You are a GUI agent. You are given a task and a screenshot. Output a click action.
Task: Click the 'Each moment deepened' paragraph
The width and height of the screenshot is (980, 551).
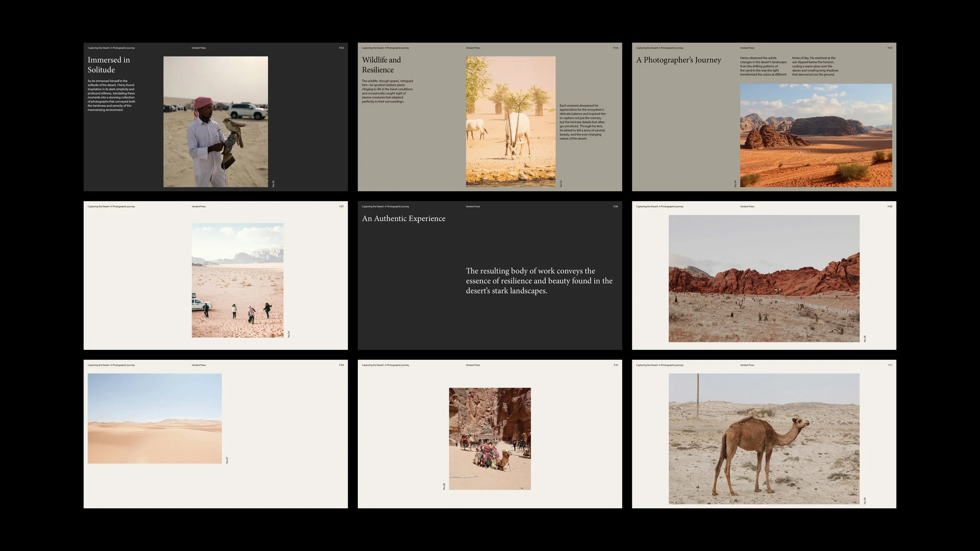pos(582,122)
